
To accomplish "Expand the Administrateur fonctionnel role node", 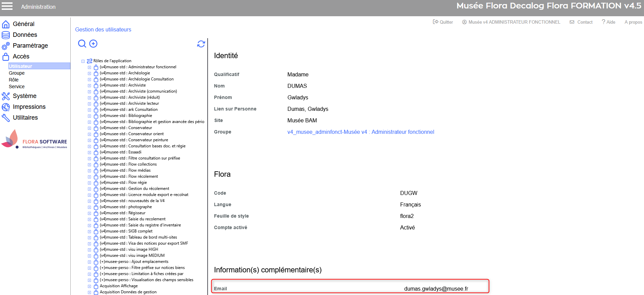I will [x=90, y=67].
